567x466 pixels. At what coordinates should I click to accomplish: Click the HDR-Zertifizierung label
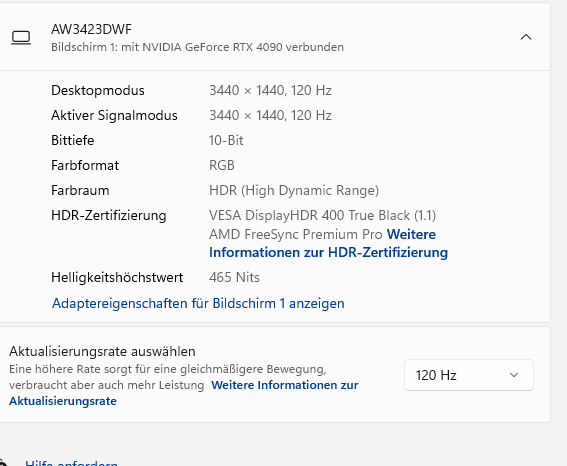coord(109,215)
